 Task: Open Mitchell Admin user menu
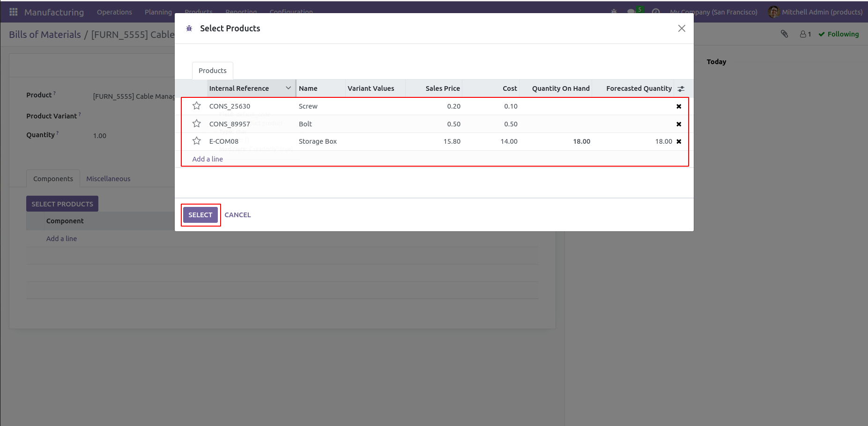(x=815, y=12)
